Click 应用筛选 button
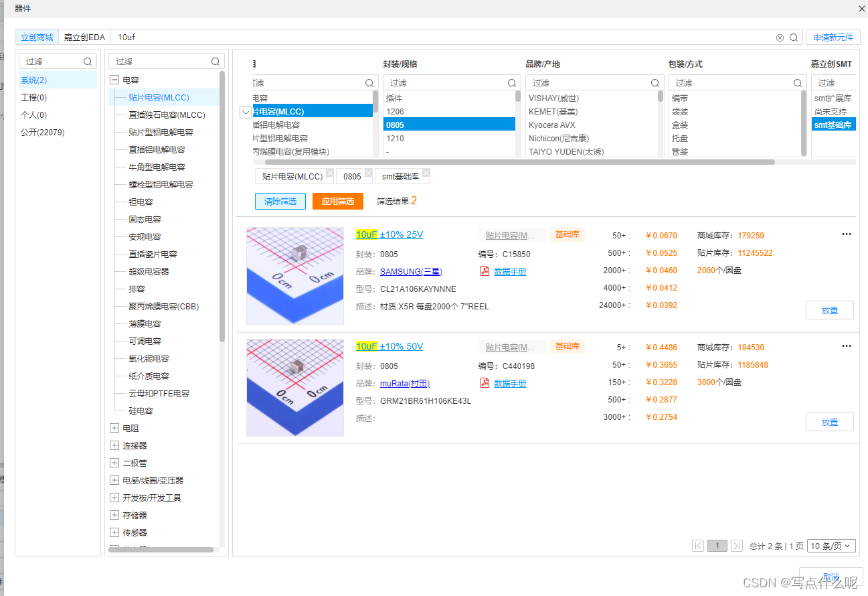868x596 pixels. coord(338,201)
